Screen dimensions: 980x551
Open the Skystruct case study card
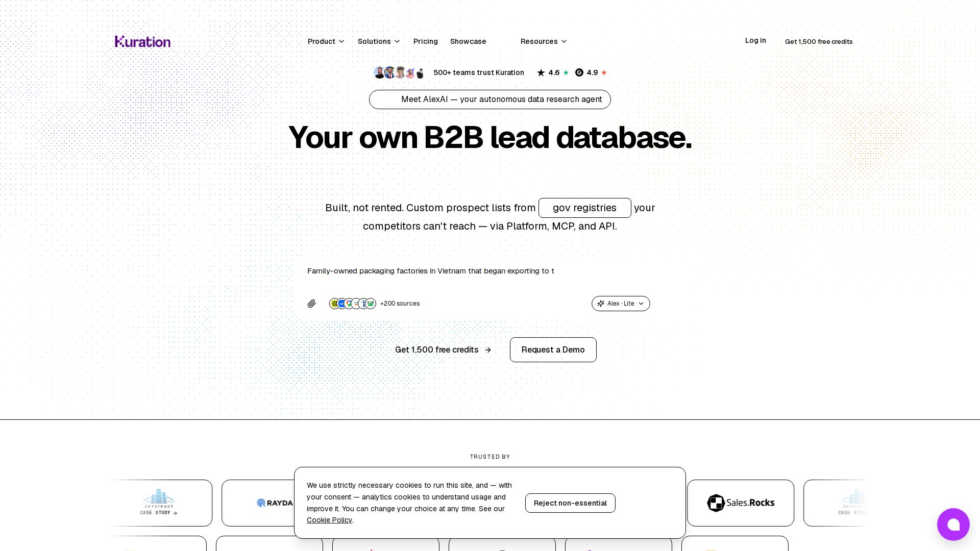(158, 503)
